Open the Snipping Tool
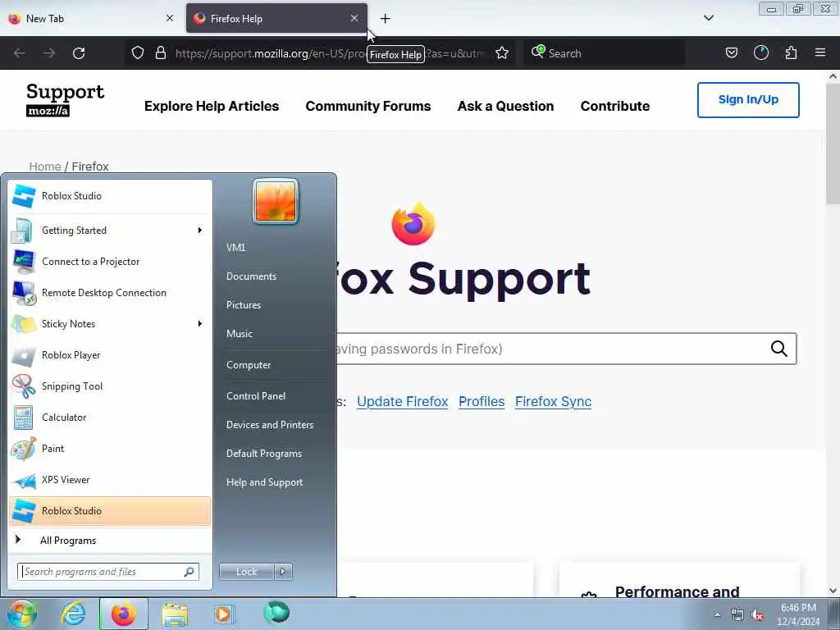This screenshot has width=840, height=630. click(110, 386)
